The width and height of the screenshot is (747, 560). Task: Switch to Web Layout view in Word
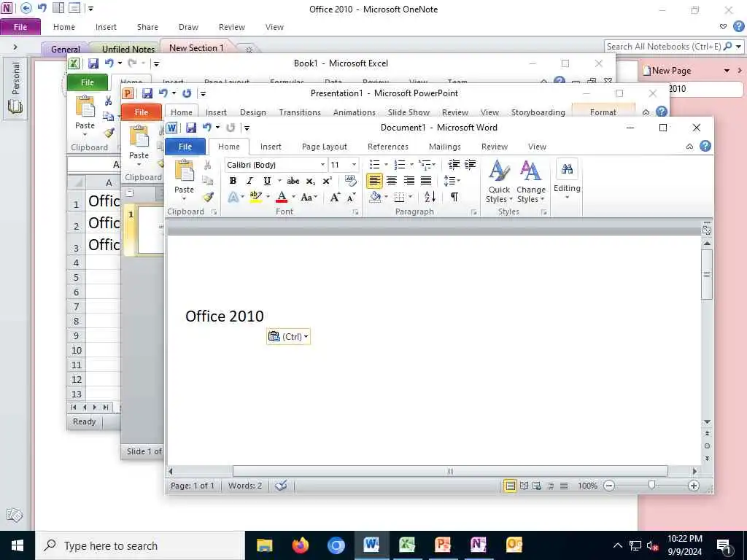[537, 486]
